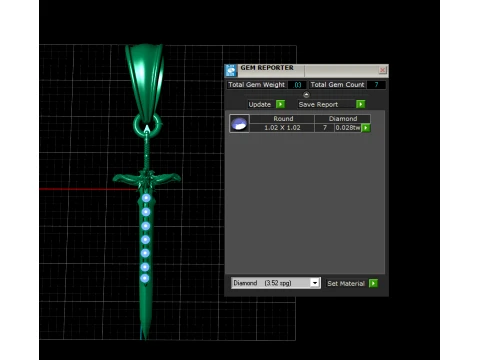
Task: Collapse the panel using the round arrow button
Action: pos(306,95)
